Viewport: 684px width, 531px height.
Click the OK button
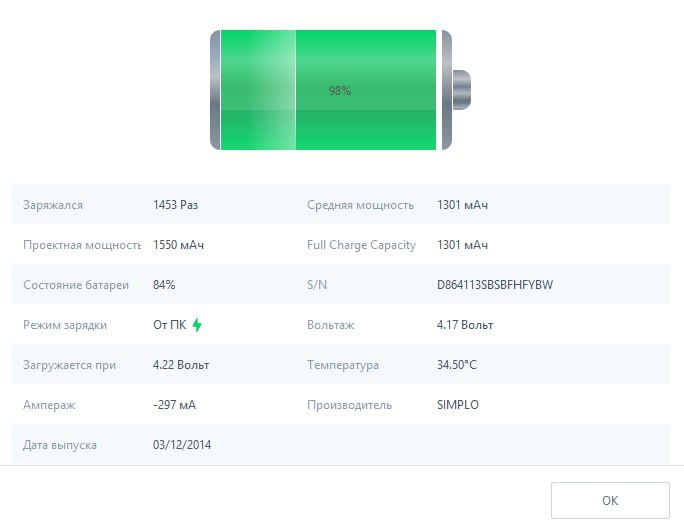(610, 500)
